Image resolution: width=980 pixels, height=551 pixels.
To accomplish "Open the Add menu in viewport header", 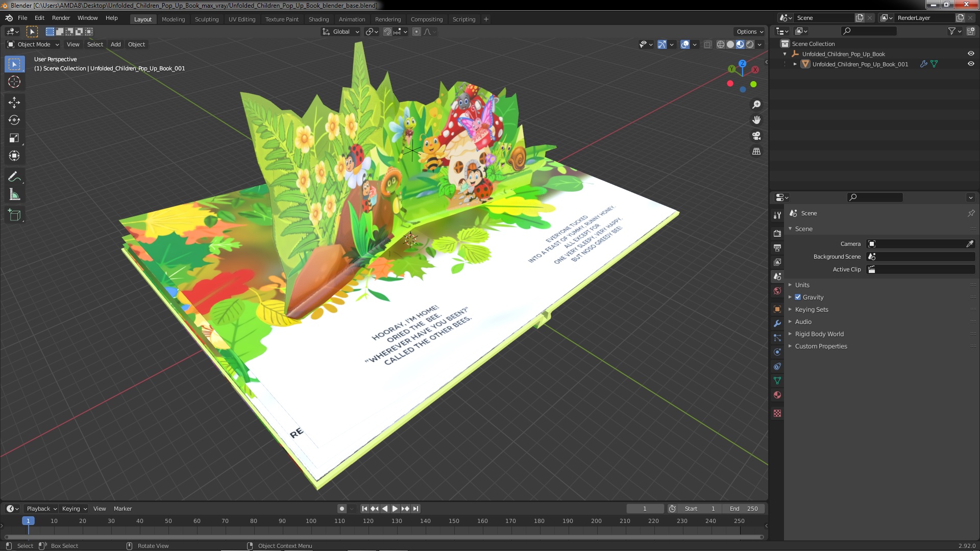I will click(116, 44).
